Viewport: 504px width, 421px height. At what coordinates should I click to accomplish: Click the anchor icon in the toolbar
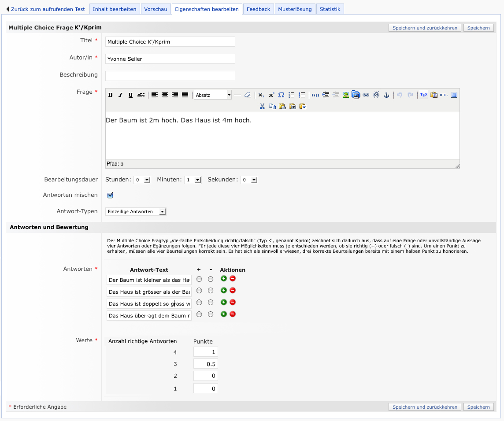click(x=386, y=95)
